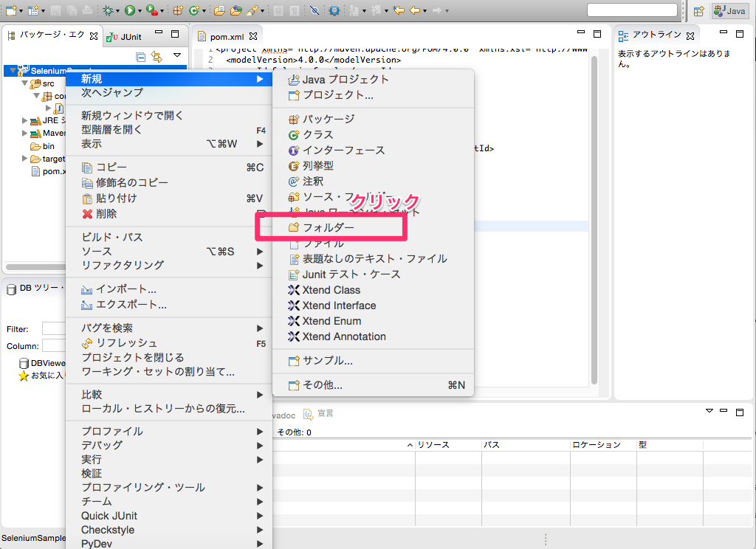Toggle Link with Editor in Package Explorer
This screenshot has width=756, height=549.
pyautogui.click(x=157, y=57)
